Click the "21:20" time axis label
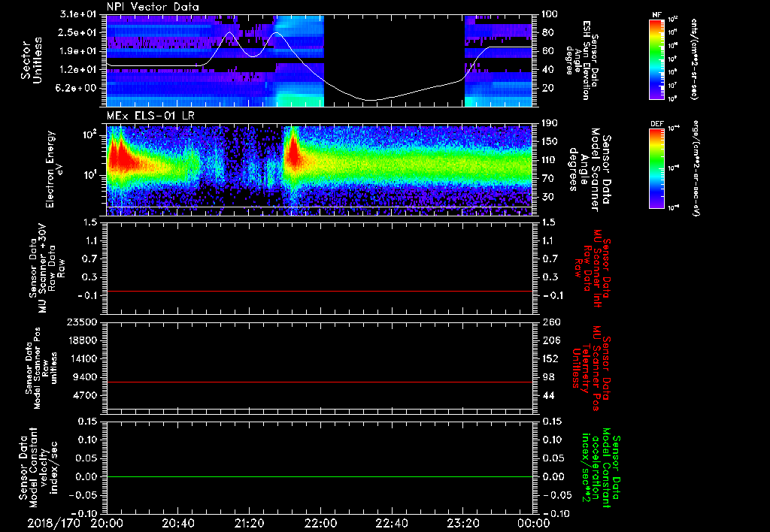The height and width of the screenshot is (532, 770). [249, 523]
